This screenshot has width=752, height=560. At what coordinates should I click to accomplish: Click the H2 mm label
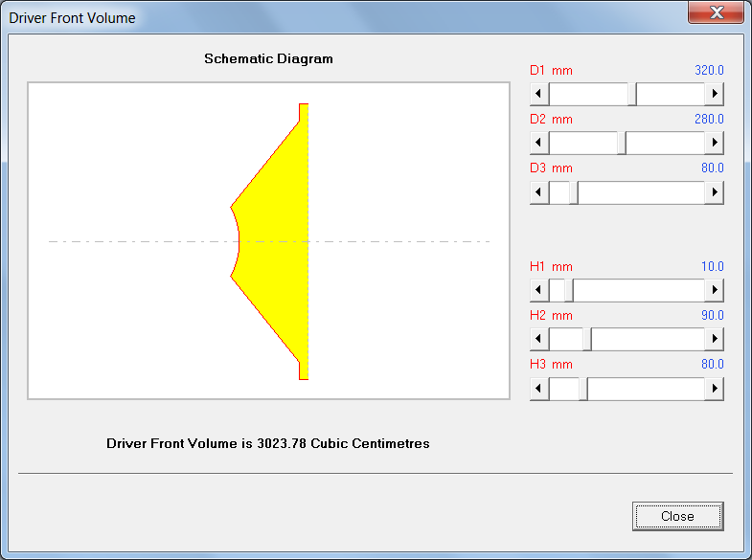551,315
